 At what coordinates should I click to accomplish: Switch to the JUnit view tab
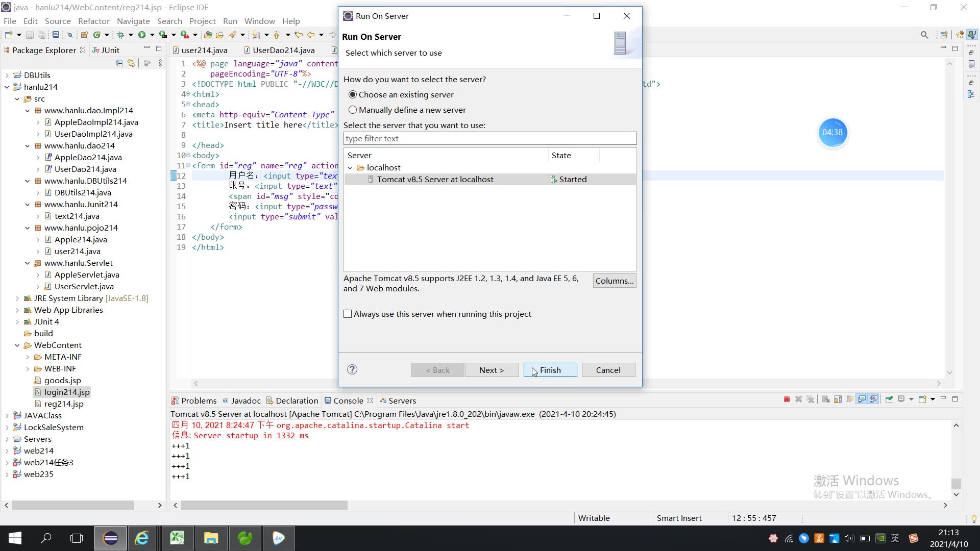click(x=106, y=50)
